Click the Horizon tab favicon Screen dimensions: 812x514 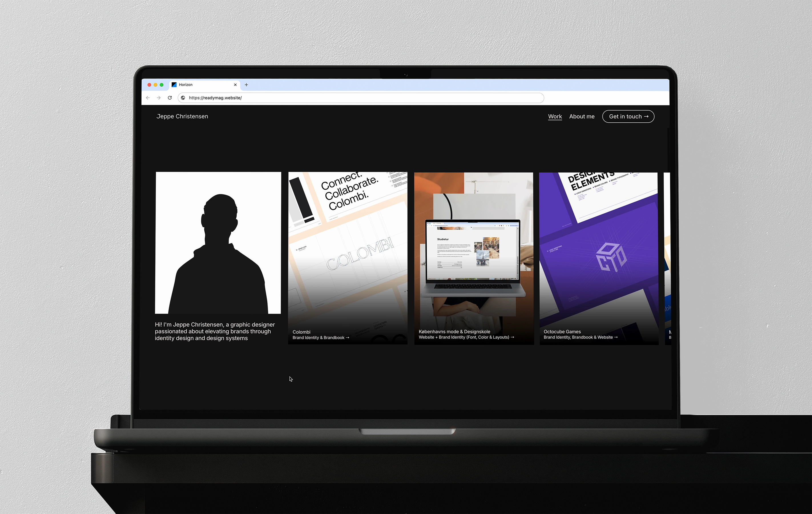click(x=174, y=85)
